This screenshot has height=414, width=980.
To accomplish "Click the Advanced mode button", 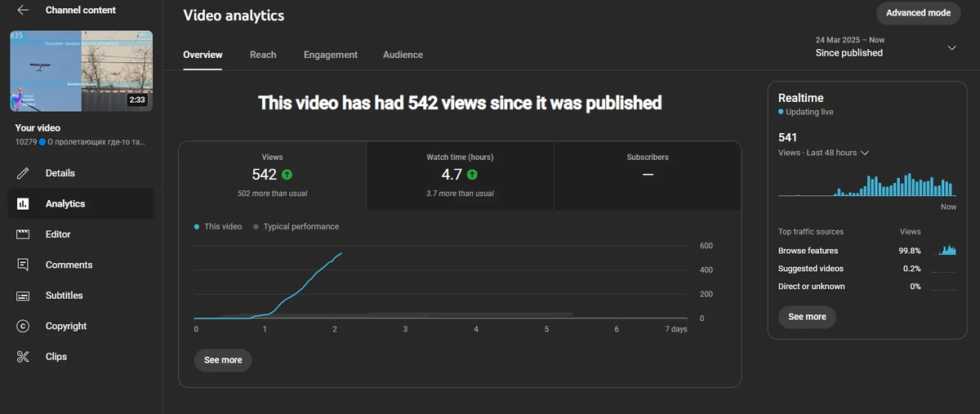I will pyautogui.click(x=919, y=13).
